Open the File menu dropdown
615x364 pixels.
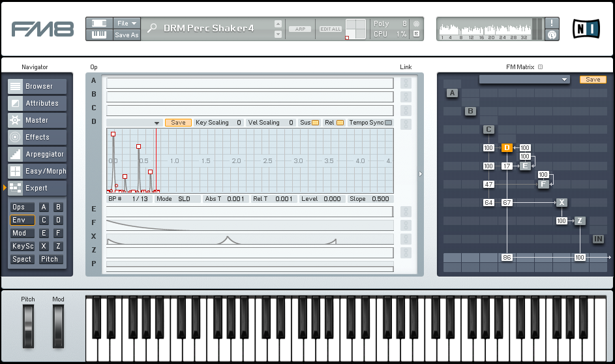(127, 23)
